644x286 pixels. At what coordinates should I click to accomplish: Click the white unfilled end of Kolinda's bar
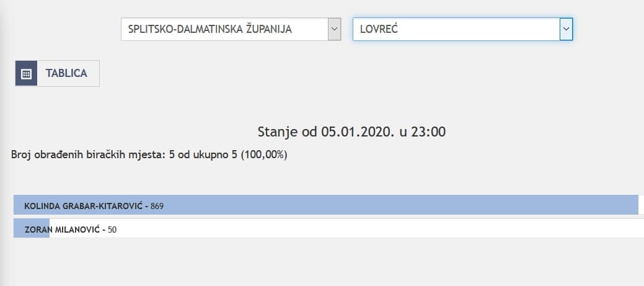[641, 205]
